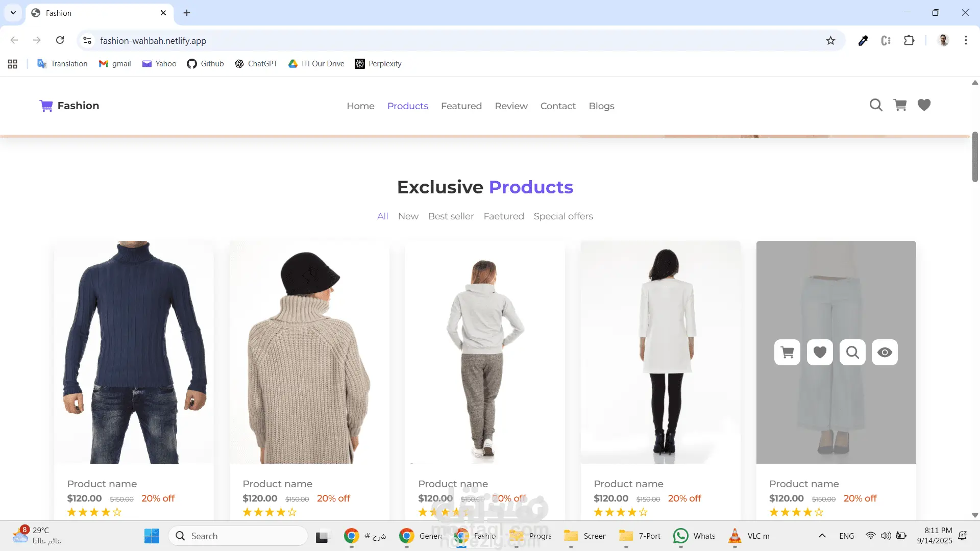This screenshot has width=980, height=551.
Task: Open the shopping cart icon in header
Action: (900, 105)
